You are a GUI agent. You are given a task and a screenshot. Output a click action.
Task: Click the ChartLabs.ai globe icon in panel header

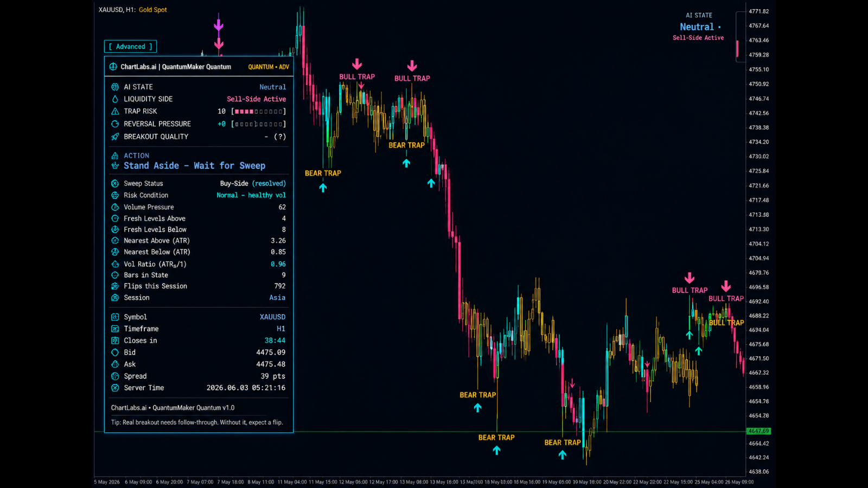[x=113, y=67]
